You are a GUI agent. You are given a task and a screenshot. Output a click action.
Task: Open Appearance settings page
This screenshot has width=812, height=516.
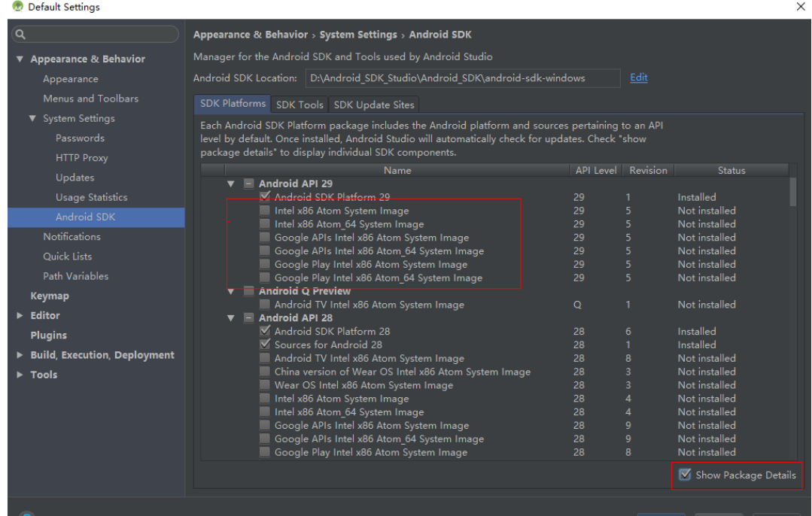[71, 79]
